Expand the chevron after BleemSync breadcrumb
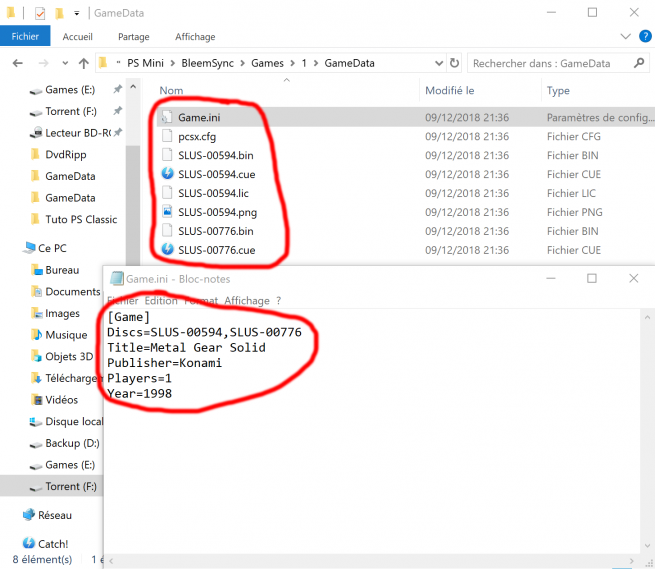Viewport: 655px width, 569px height. coord(242,63)
